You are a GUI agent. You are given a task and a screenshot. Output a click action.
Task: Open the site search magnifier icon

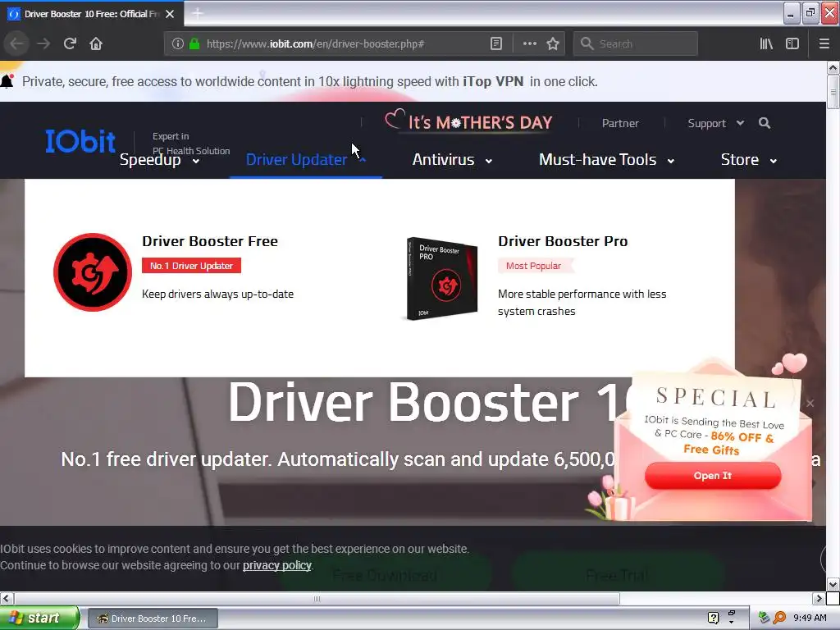[765, 123]
